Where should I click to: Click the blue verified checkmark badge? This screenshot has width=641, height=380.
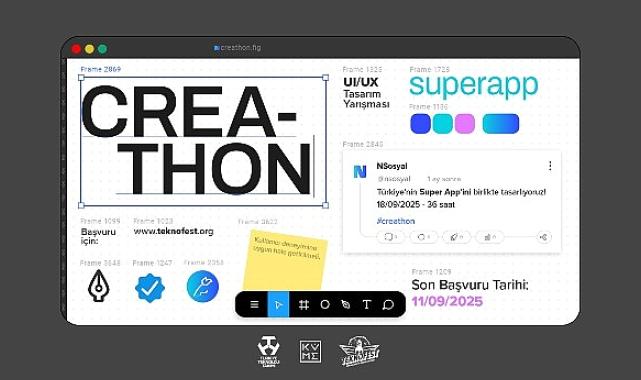(x=150, y=288)
